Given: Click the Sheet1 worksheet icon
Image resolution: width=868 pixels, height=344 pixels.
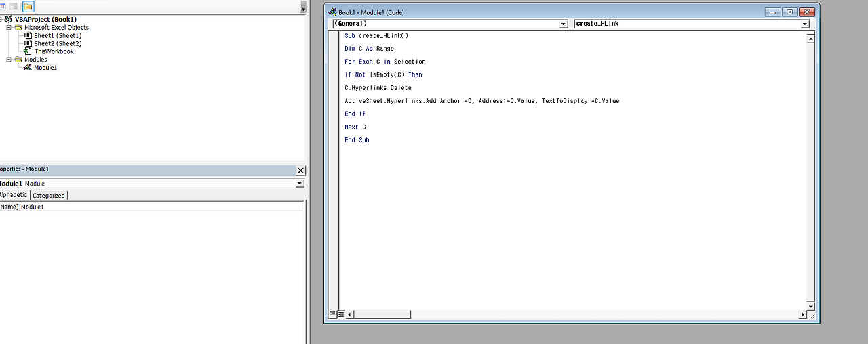Looking at the screenshot, I should click(28, 36).
